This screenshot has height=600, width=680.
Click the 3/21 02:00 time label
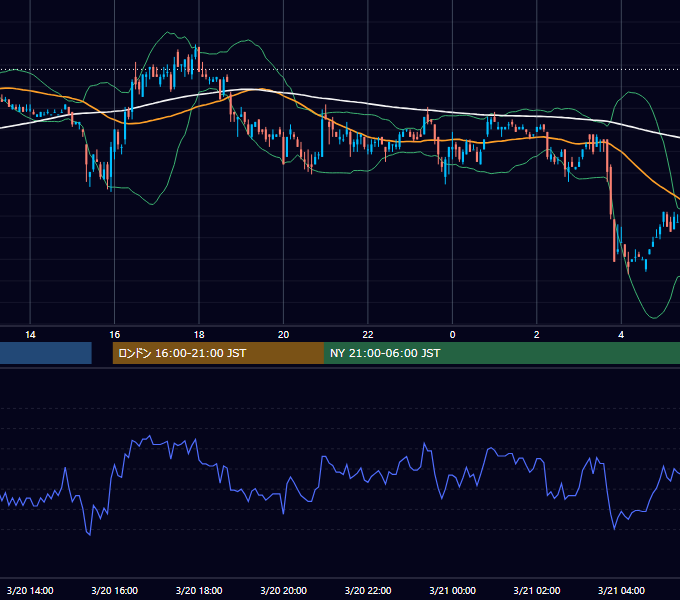click(537, 590)
